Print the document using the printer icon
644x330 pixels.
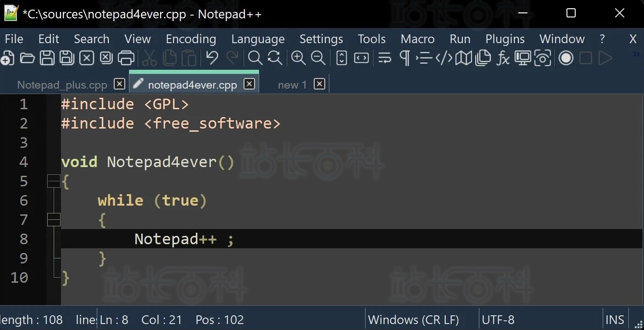(126, 58)
